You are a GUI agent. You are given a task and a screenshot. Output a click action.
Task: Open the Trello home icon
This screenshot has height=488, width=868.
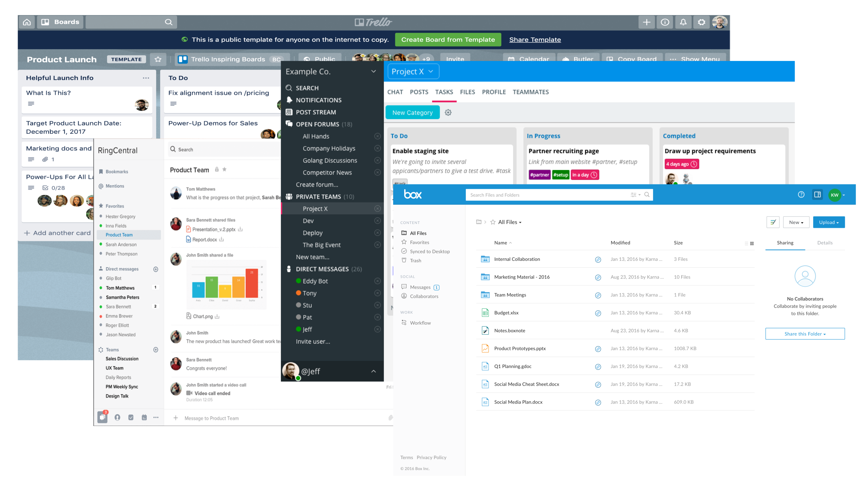[27, 22]
